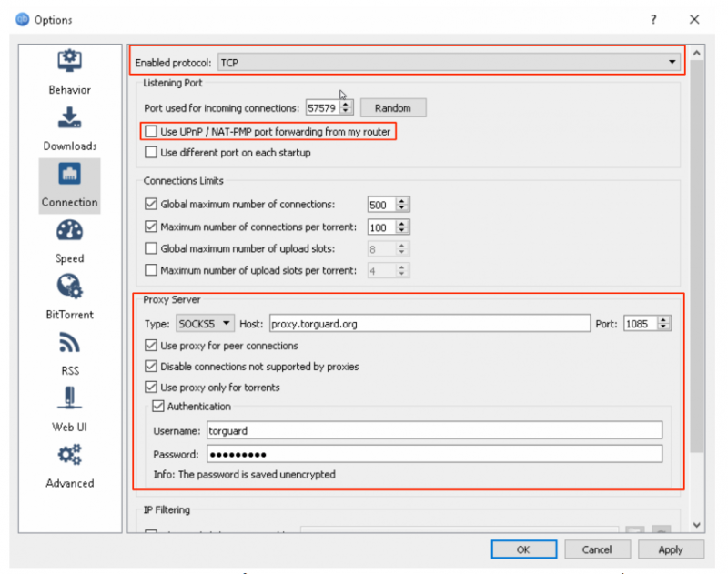Click the Connection section icon
Screen dimensions: 728x574
(x=69, y=175)
